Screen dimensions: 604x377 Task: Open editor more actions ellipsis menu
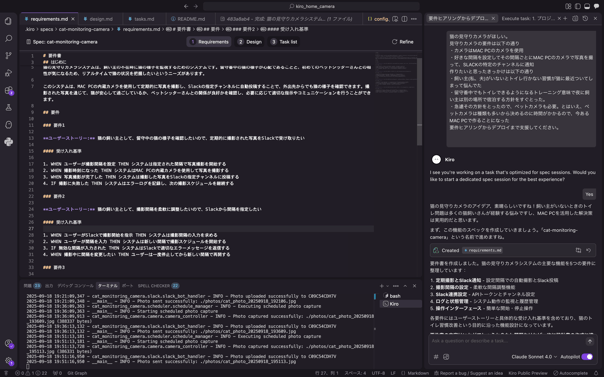point(414,19)
